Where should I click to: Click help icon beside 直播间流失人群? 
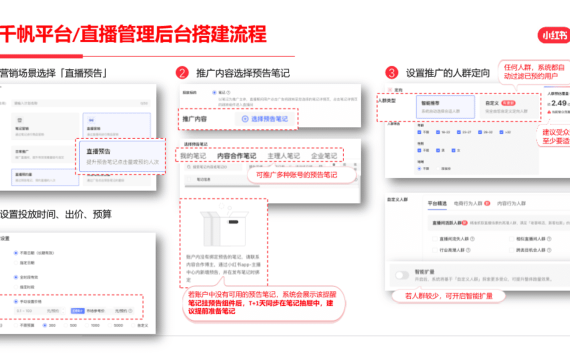(x=473, y=239)
